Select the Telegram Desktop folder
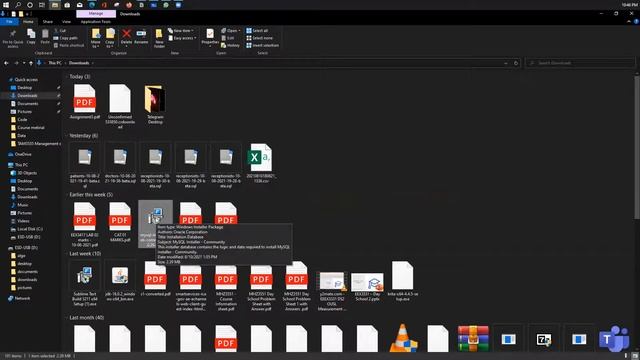The image size is (640, 360). [x=155, y=104]
